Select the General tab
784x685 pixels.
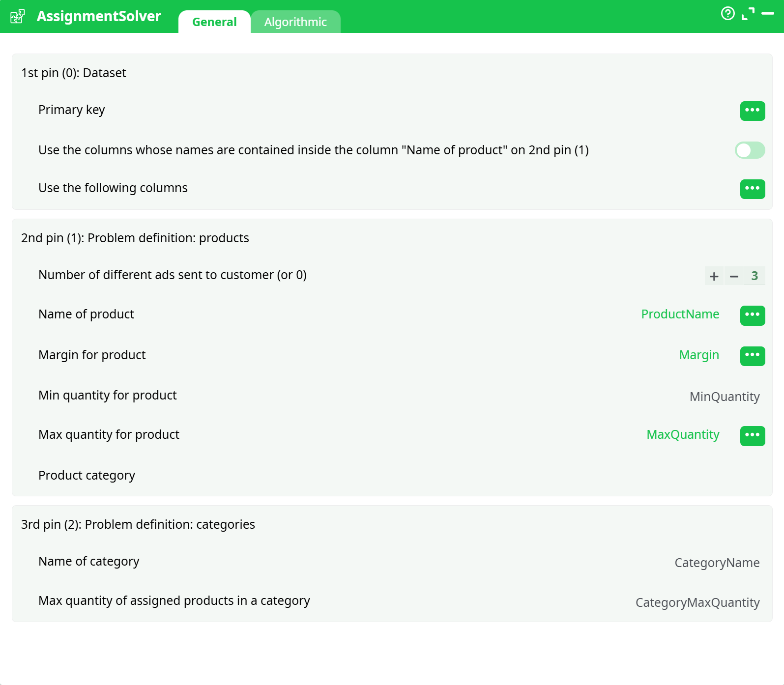point(214,22)
